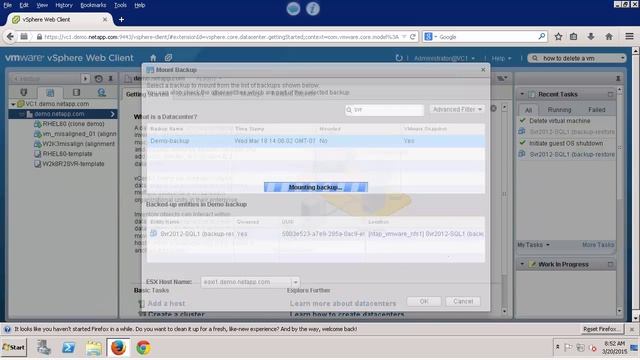
Task: Click the Reset Firefox button
Action: [602, 329]
